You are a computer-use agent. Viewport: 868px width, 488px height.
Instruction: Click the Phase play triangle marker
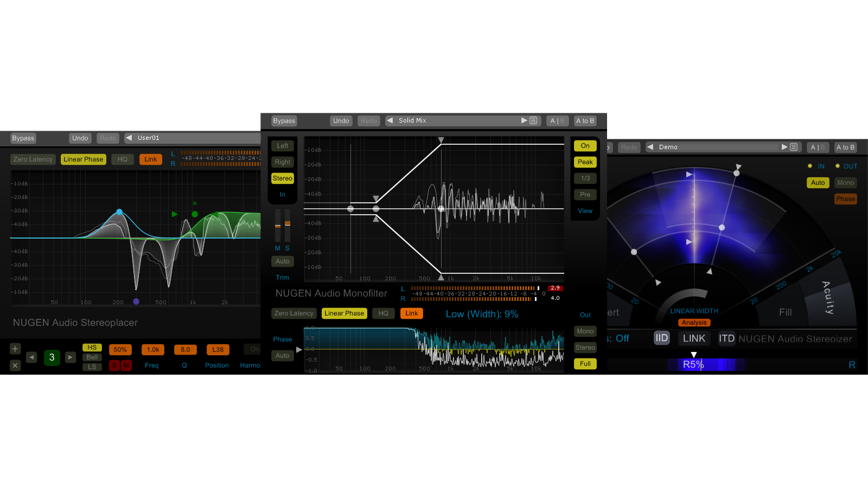click(x=299, y=350)
